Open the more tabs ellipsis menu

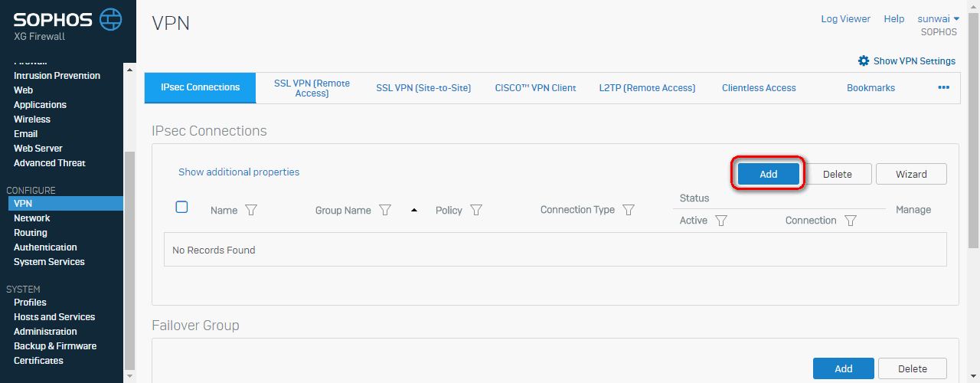click(943, 87)
